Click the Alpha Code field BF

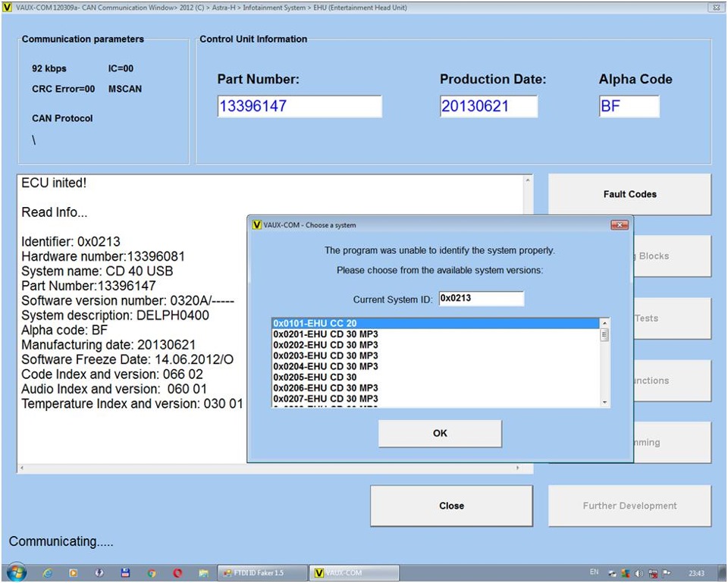tap(629, 106)
